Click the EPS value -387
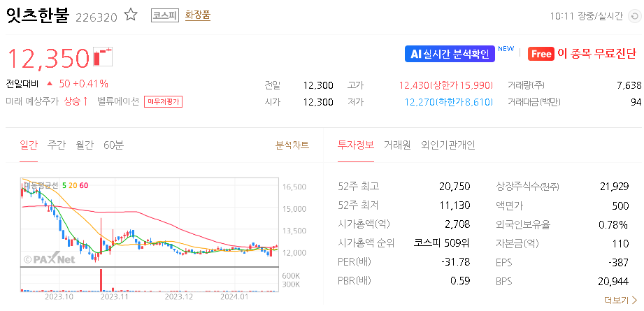 coord(619,262)
